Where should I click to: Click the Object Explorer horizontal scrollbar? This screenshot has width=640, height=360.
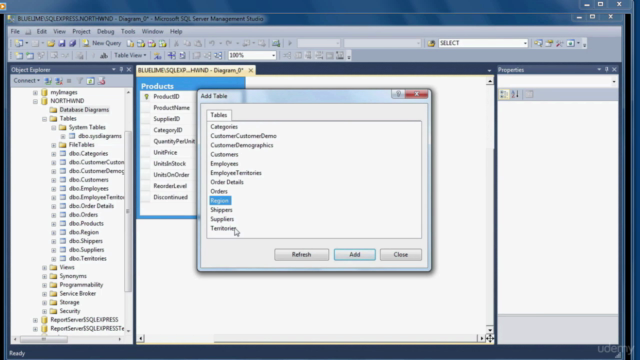tap(67, 339)
